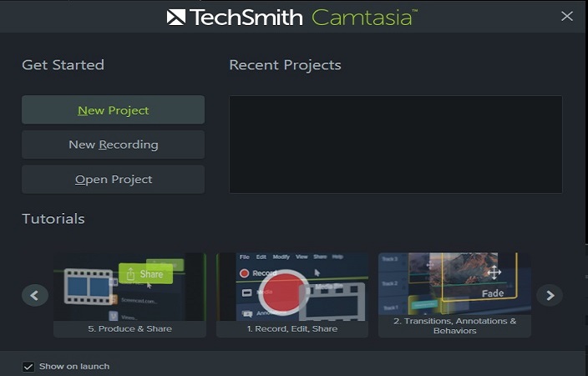Click the New Recording button

[113, 145]
